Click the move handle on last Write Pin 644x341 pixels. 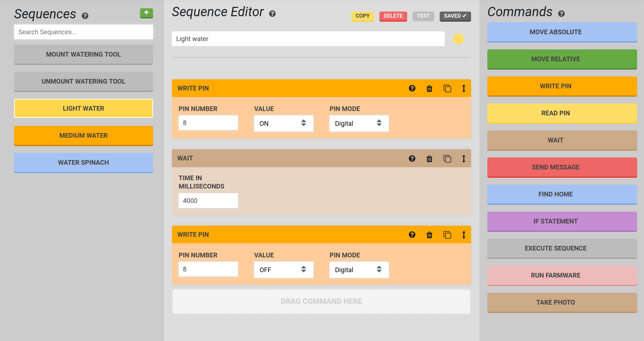[464, 235]
